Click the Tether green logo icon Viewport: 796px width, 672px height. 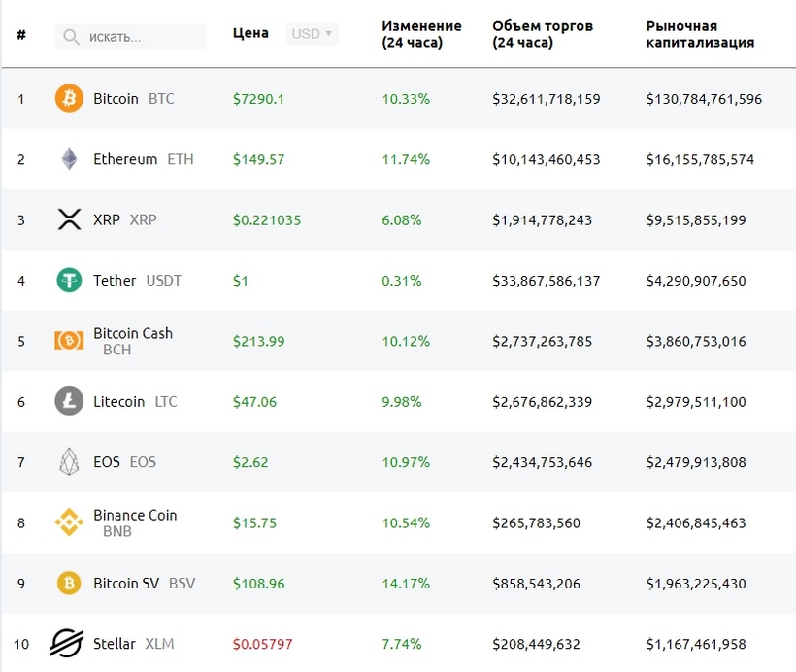click(69, 281)
